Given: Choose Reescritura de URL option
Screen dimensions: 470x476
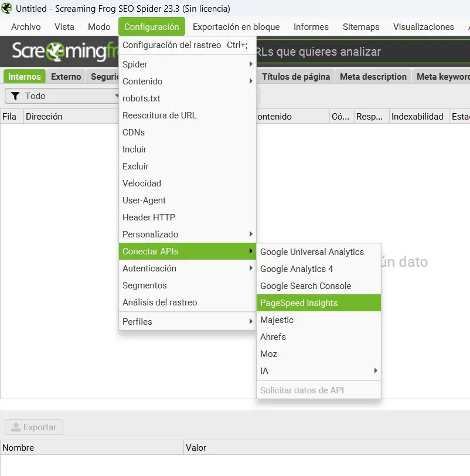Looking at the screenshot, I should pyautogui.click(x=188, y=115).
